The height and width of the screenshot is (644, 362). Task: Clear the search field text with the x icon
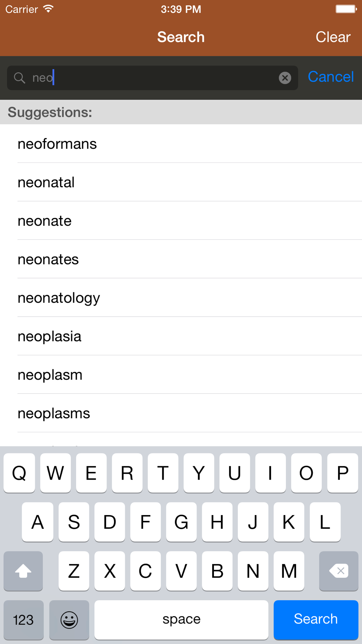285,78
